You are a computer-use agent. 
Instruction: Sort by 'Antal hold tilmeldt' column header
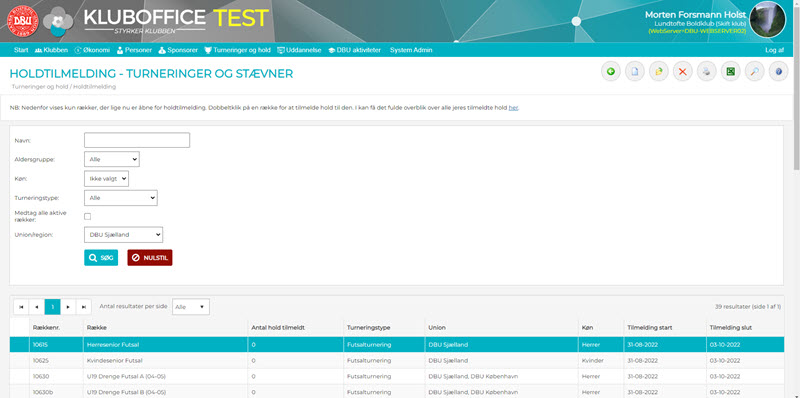tap(278, 327)
